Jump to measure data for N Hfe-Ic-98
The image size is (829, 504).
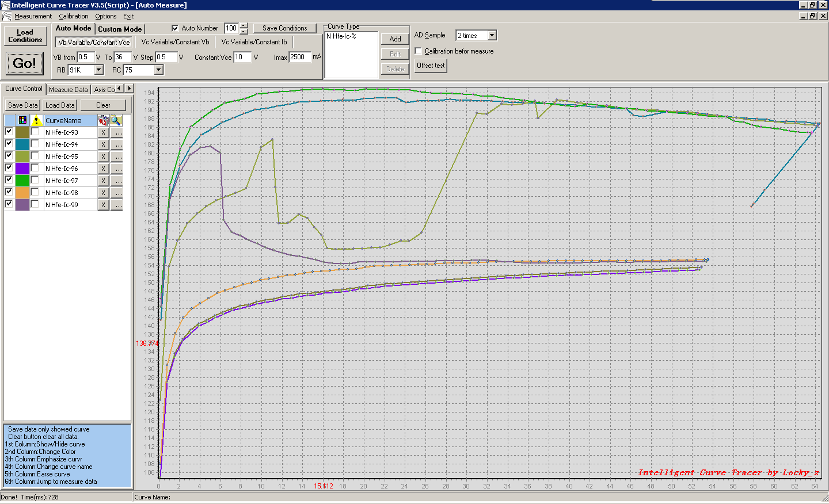pyautogui.click(x=117, y=193)
